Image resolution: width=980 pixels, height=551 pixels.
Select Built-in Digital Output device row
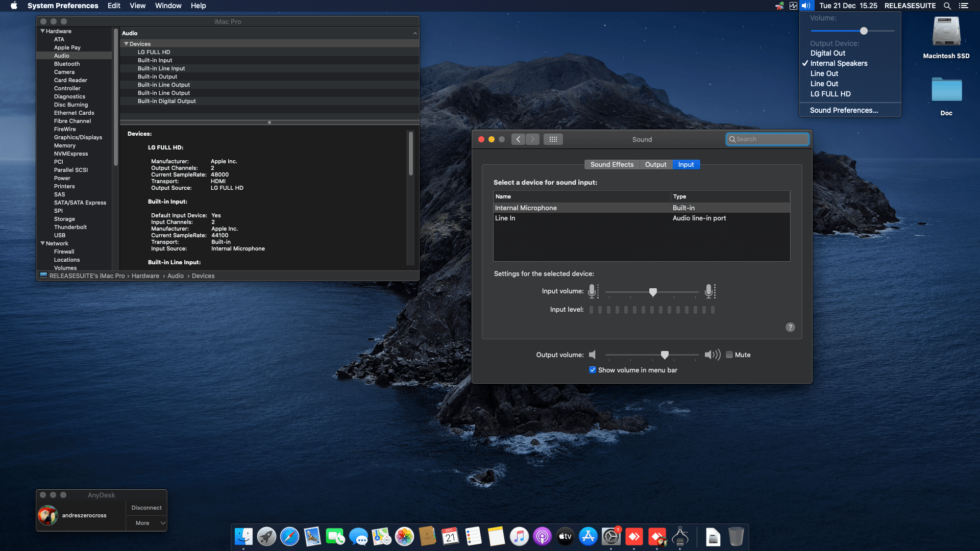coord(269,101)
